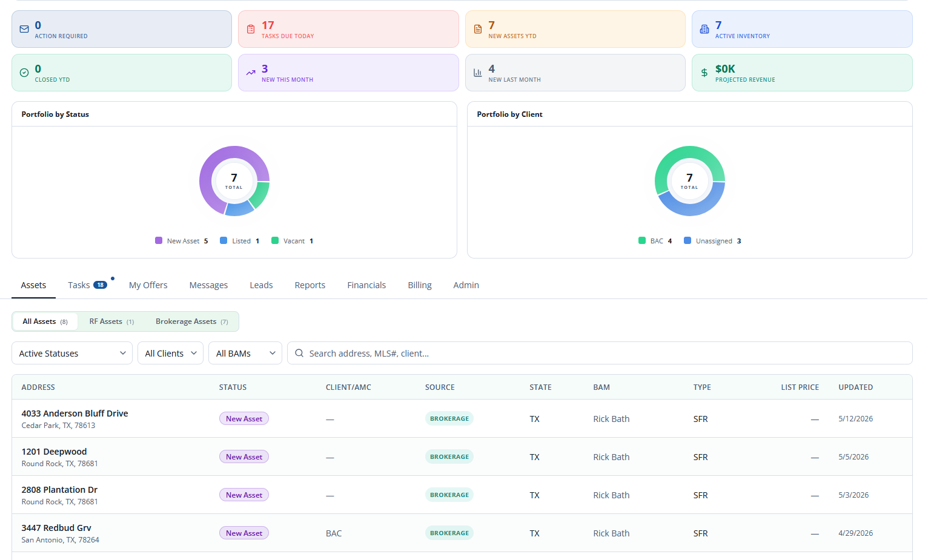Sort by the UPDATED column header

click(x=855, y=387)
